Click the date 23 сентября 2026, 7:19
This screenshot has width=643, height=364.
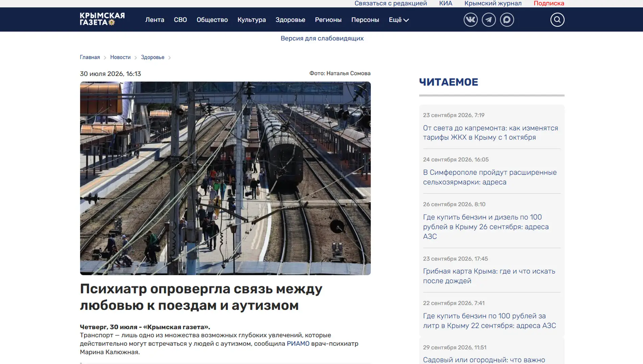[x=454, y=115]
